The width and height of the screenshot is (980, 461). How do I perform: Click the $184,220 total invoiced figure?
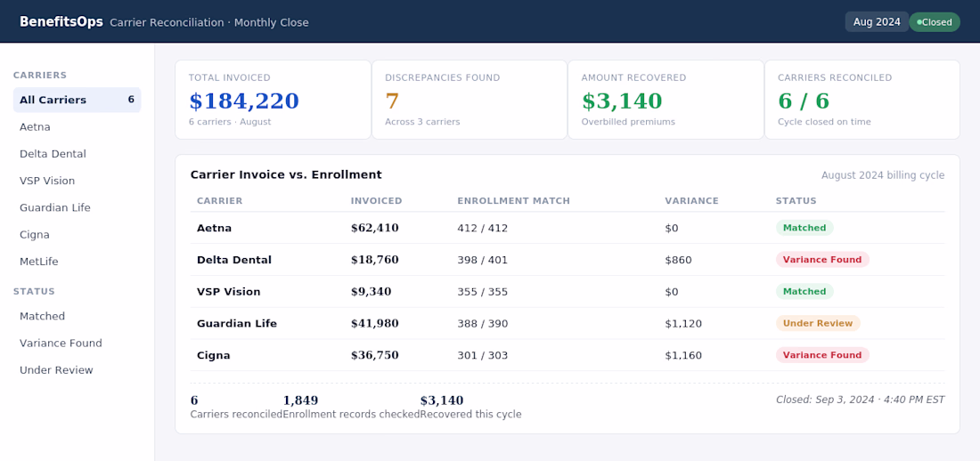point(244,101)
